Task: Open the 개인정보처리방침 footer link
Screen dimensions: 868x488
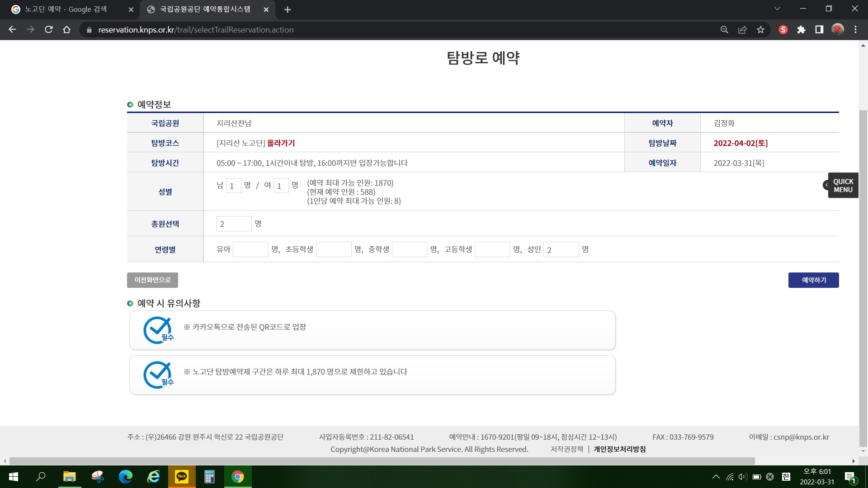Action: [619, 449]
